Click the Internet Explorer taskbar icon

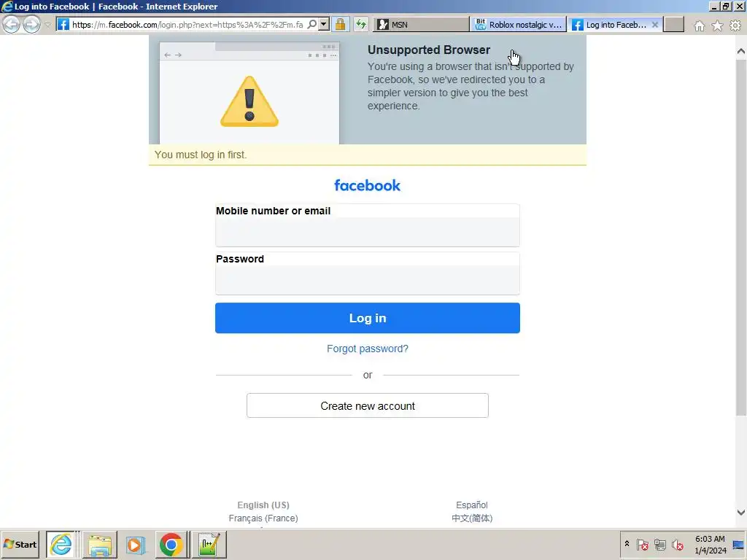[61, 544]
